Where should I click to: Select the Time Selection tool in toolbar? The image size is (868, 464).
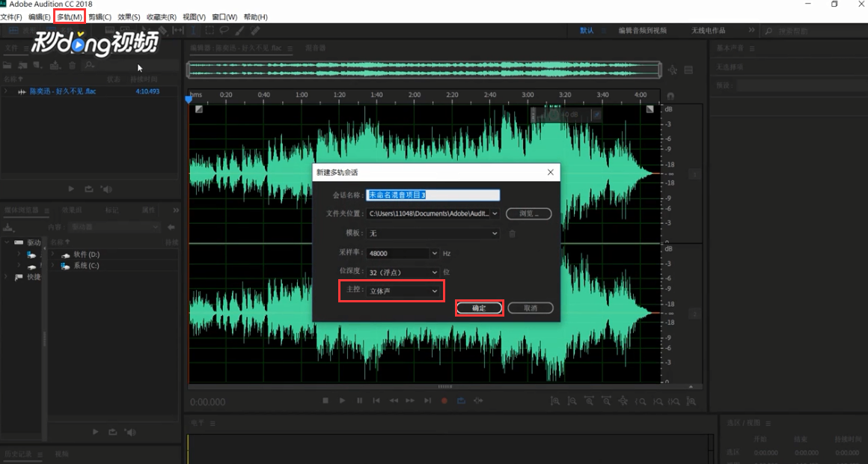193,31
